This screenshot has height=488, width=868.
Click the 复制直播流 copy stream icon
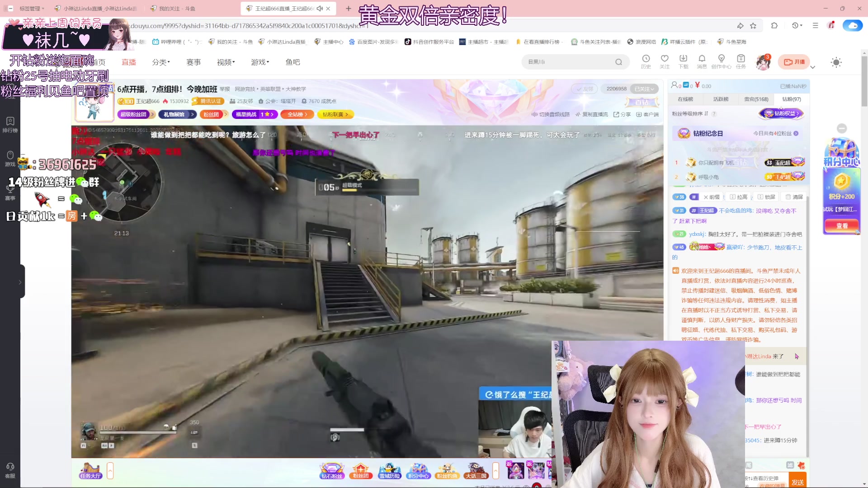pos(591,114)
